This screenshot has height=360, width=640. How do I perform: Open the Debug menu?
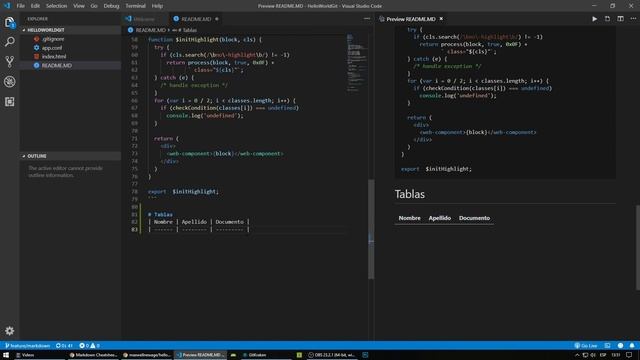point(111,6)
